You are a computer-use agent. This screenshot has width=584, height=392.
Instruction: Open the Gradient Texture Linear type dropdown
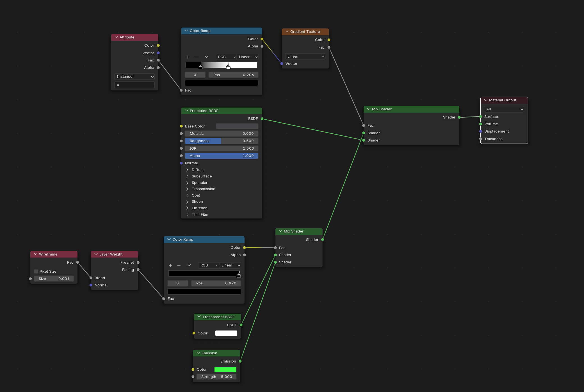(x=305, y=56)
